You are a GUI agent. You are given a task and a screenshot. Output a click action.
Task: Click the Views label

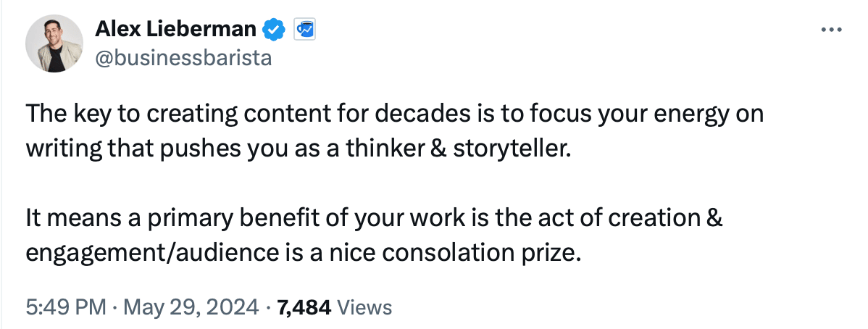point(365,307)
